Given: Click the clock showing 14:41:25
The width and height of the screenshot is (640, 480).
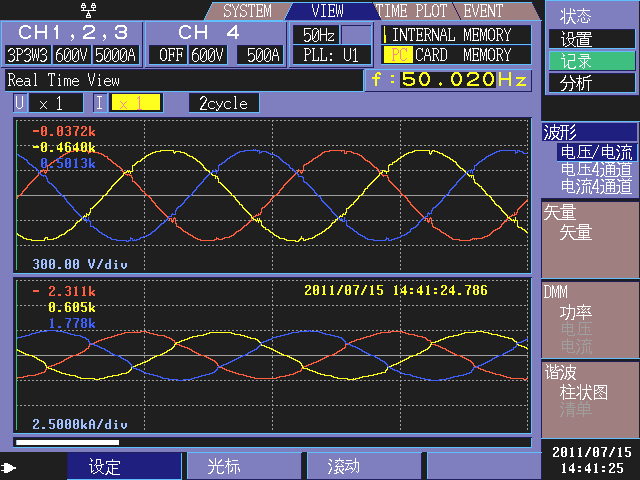Looking at the screenshot, I should click(592, 468).
